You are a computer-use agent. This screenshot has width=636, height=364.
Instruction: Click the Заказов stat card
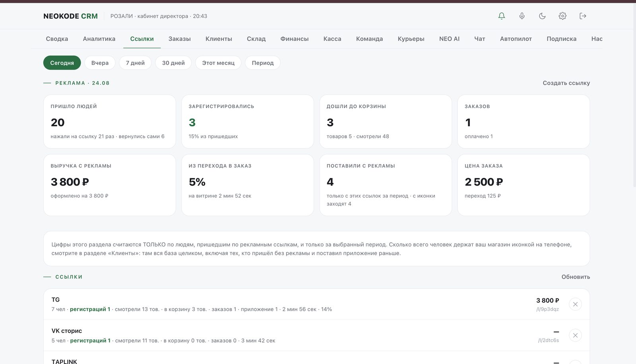(524, 122)
